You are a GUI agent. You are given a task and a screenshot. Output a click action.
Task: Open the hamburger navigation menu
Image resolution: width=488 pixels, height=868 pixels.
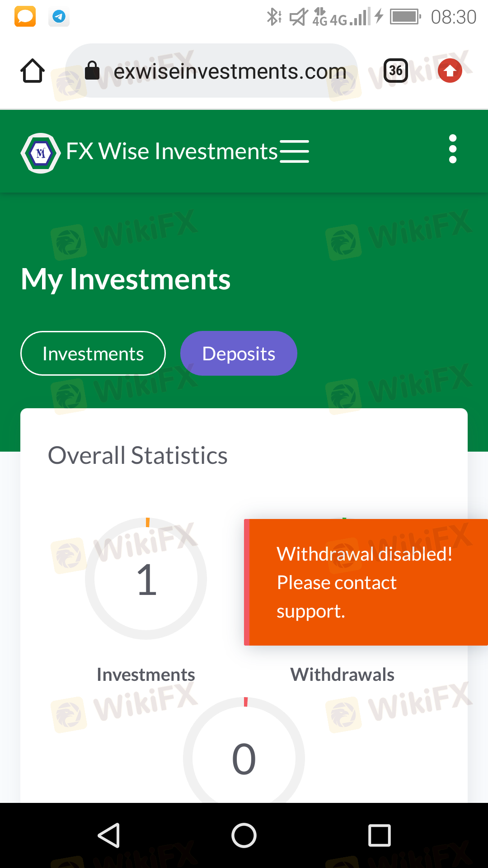tap(294, 151)
